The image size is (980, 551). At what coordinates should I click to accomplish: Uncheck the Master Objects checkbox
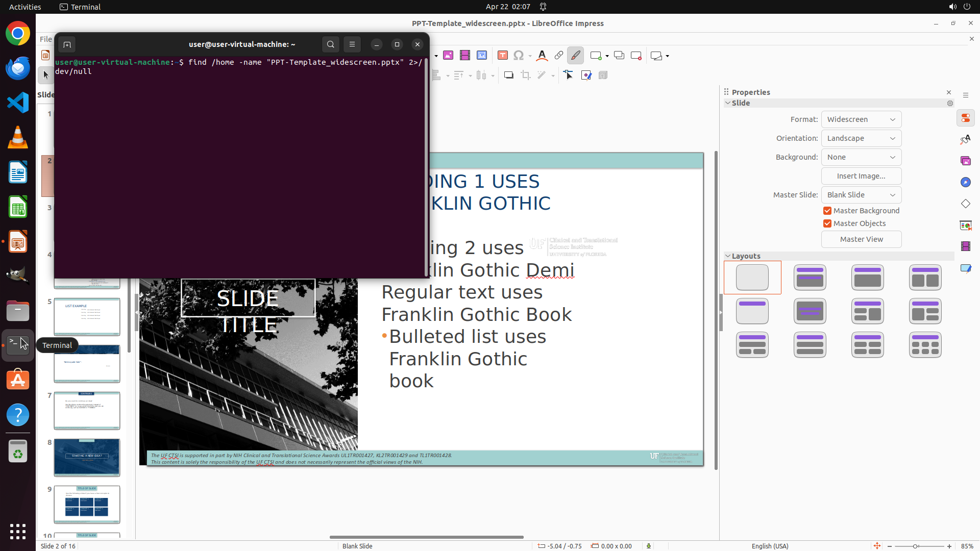(827, 223)
